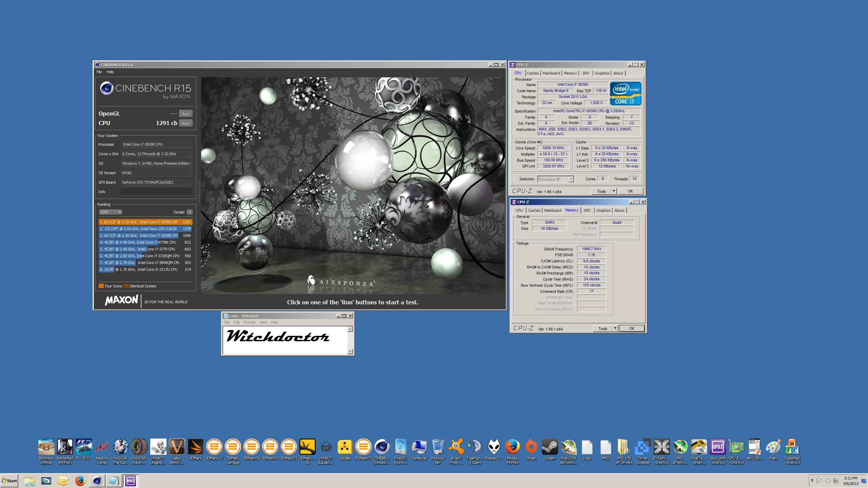Run the Cinebench CPU test
This screenshot has height=488, width=868.
click(x=185, y=123)
